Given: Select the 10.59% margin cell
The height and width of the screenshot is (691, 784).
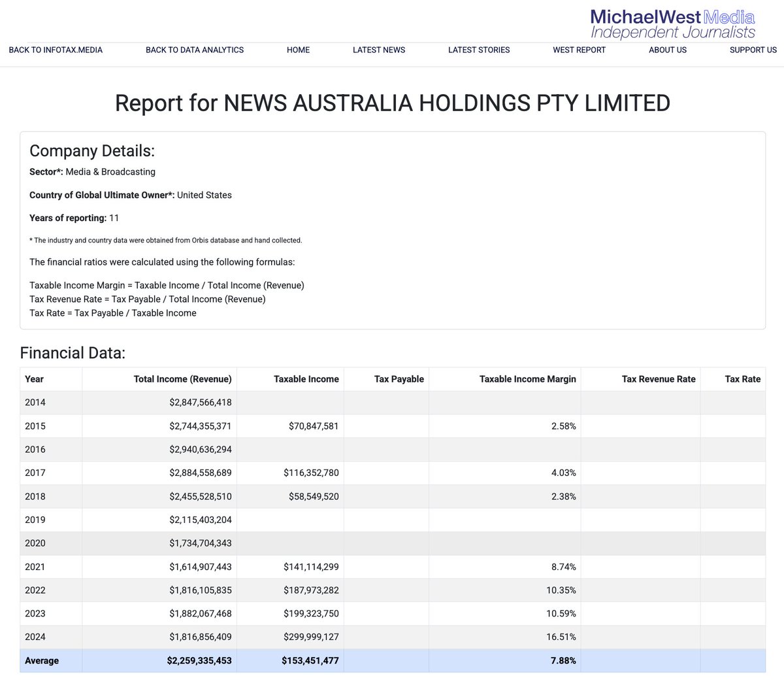Looking at the screenshot, I should point(504,614).
